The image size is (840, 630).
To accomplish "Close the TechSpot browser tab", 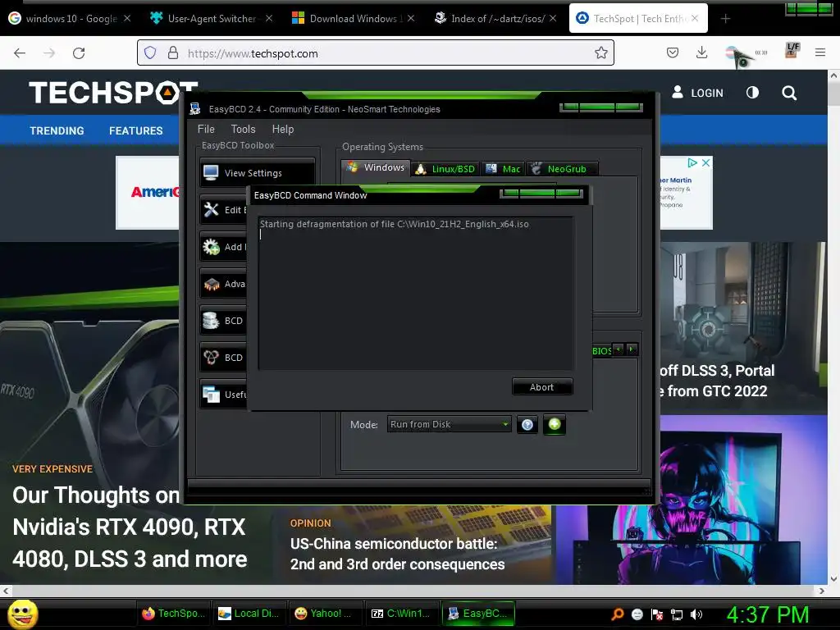I will pos(695,18).
